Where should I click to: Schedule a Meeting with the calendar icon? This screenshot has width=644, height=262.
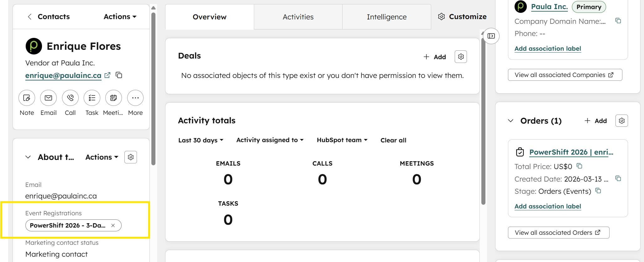tap(113, 98)
